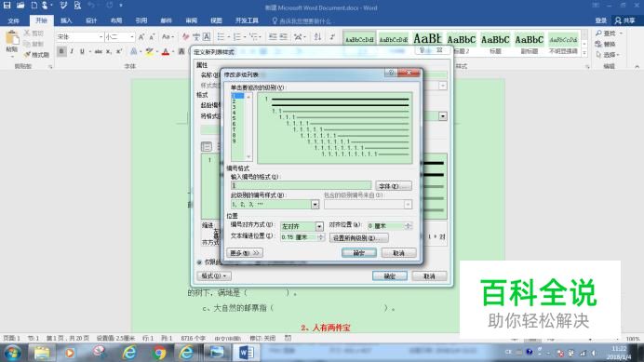
Task: Click the sort icon in paragraph group
Action: 317,37
